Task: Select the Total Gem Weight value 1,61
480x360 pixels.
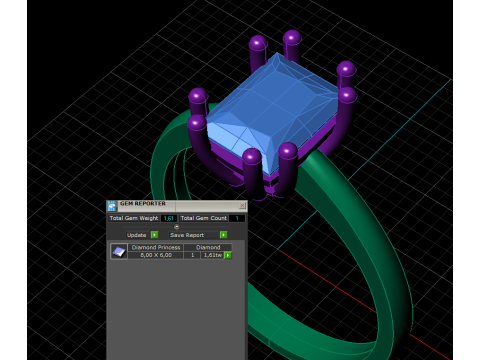Action: coord(169,218)
